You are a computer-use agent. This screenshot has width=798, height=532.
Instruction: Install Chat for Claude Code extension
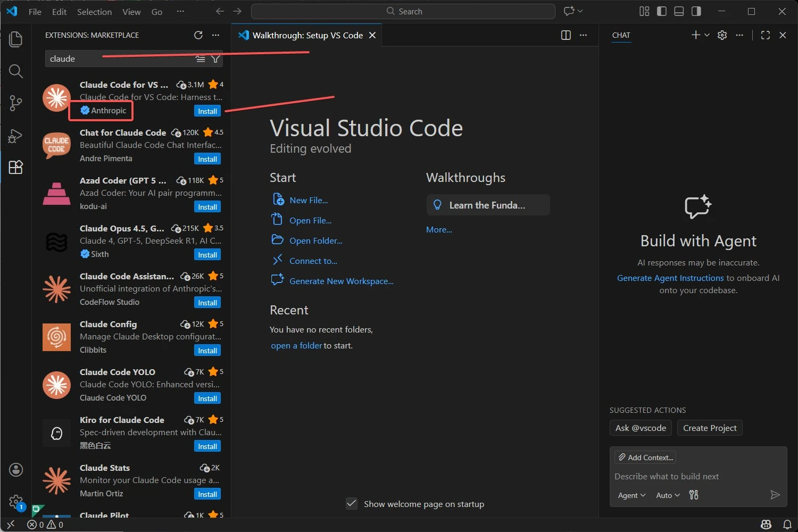(207, 159)
